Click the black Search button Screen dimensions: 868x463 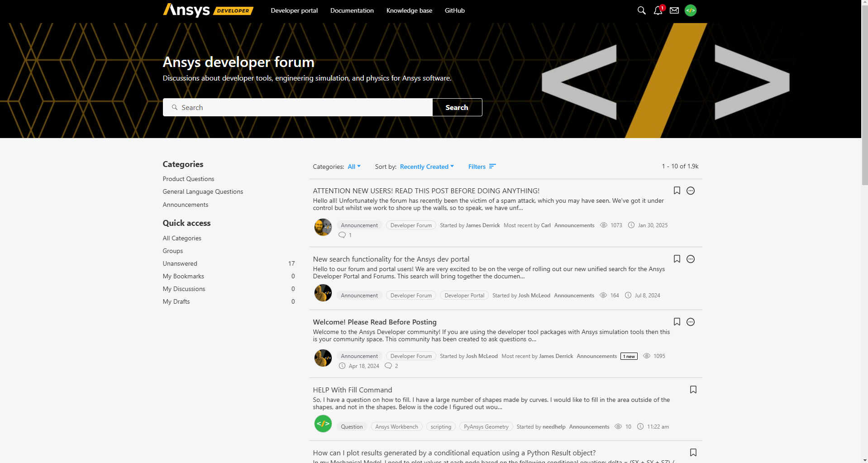457,107
